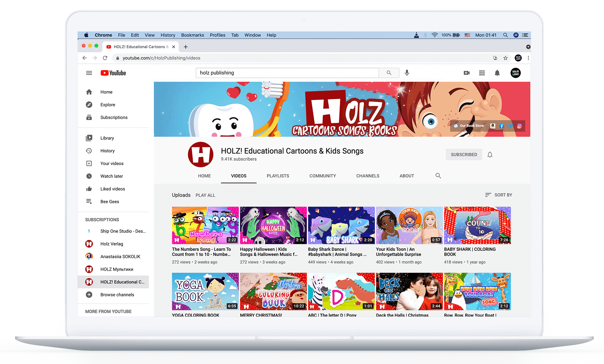
Task: Switch to the COMMUNITY tab
Action: pos(323,176)
